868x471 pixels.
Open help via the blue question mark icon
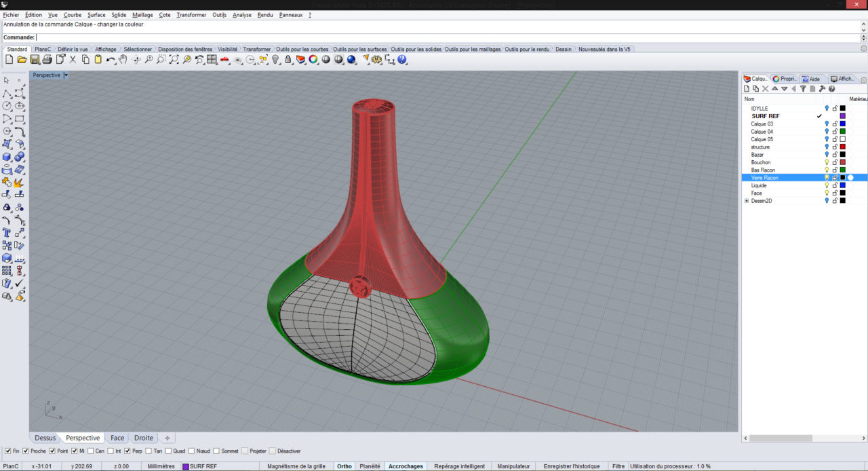pyautogui.click(x=402, y=60)
